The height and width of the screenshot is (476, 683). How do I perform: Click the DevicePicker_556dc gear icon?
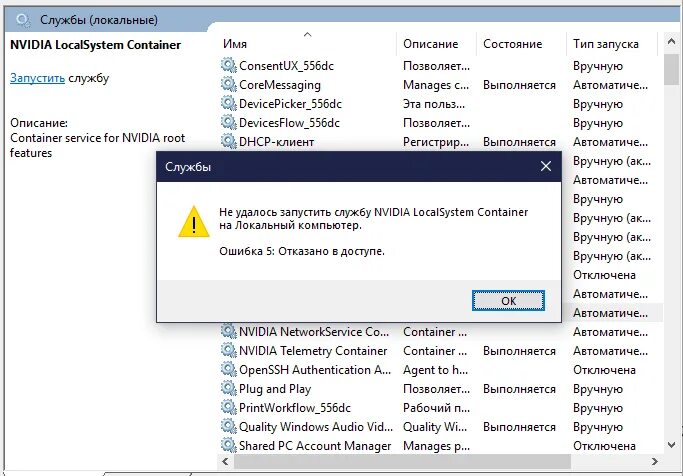pyautogui.click(x=228, y=103)
